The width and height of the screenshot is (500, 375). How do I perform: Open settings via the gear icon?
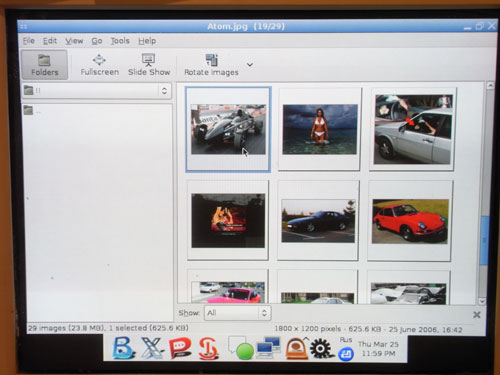click(321, 348)
